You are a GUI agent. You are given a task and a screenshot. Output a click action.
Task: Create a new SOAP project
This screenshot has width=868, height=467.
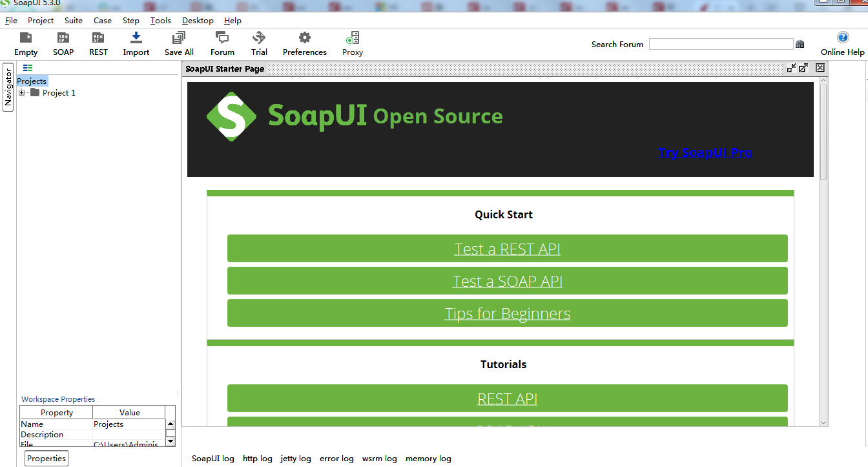tap(63, 44)
